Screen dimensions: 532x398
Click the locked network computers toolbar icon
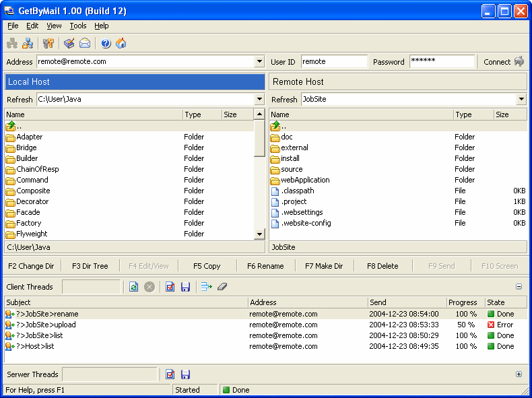coord(28,43)
